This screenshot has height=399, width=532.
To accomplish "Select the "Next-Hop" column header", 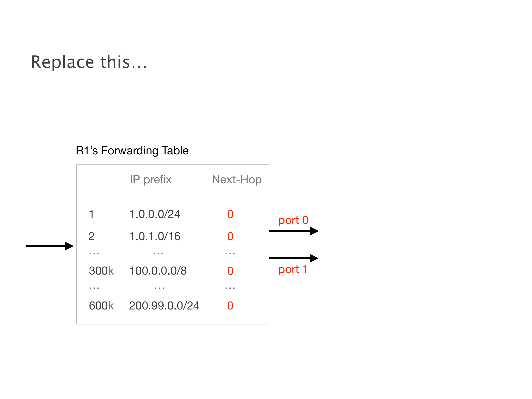I will tap(237, 180).
